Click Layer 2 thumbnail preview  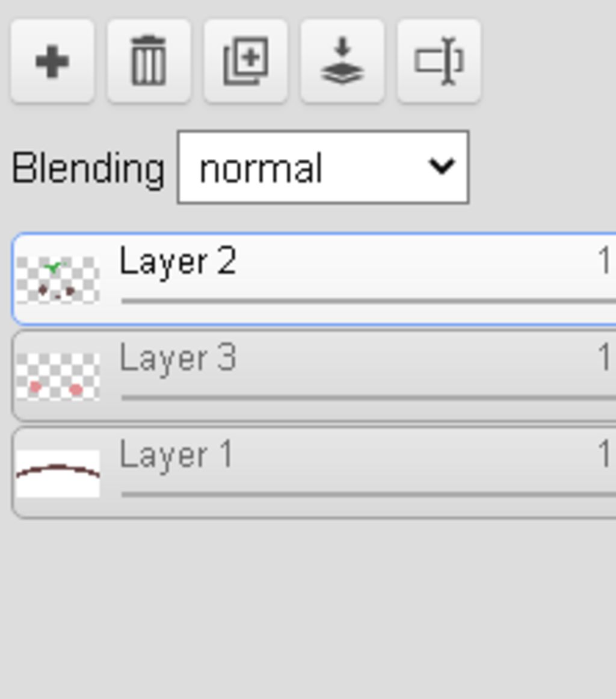(x=58, y=280)
